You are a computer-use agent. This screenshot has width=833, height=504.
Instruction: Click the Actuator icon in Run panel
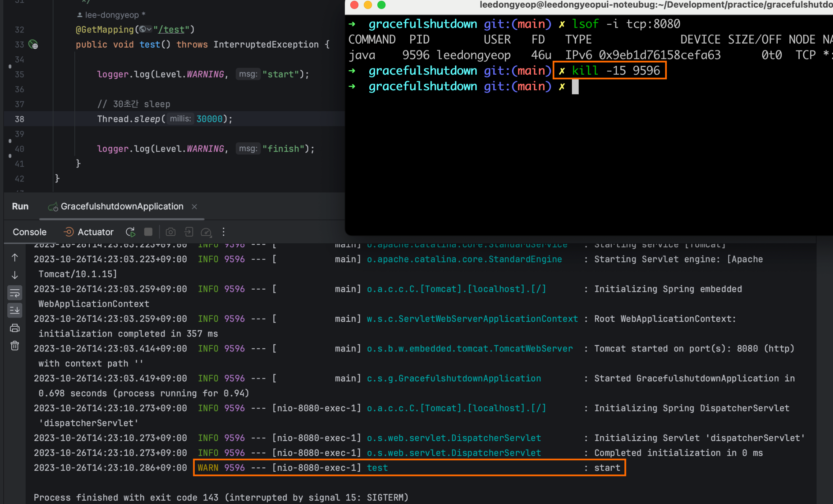[x=68, y=232]
